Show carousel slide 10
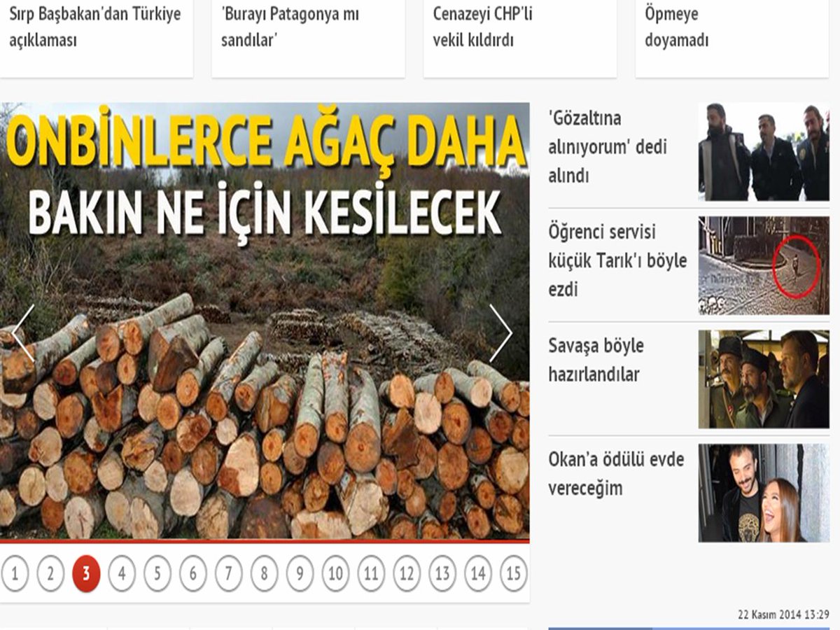 [x=335, y=575]
